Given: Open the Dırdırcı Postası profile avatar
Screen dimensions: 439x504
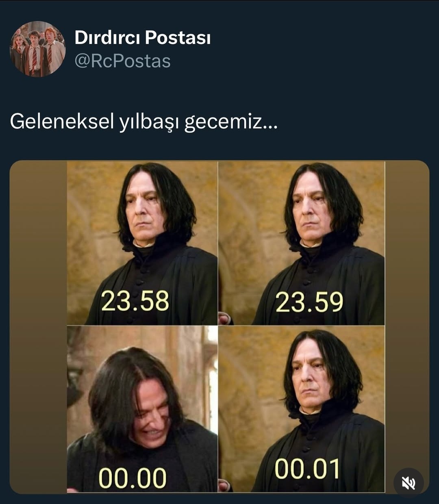Looking at the screenshot, I should point(37,49).
